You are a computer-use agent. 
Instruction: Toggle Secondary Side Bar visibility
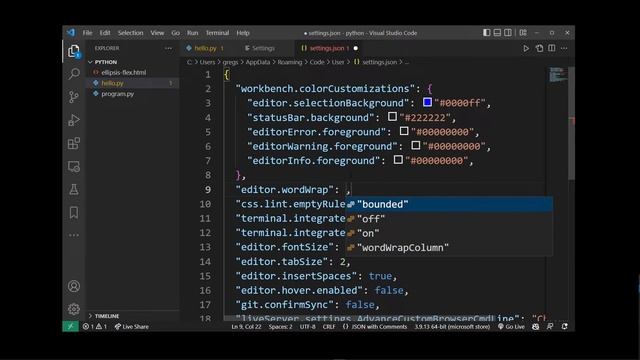pos(508,33)
